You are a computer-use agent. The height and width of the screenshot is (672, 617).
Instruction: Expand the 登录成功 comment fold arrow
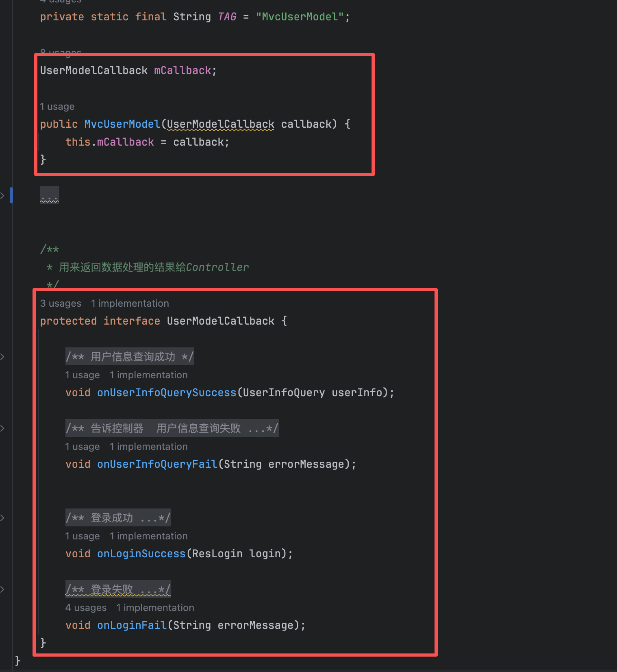point(2,518)
